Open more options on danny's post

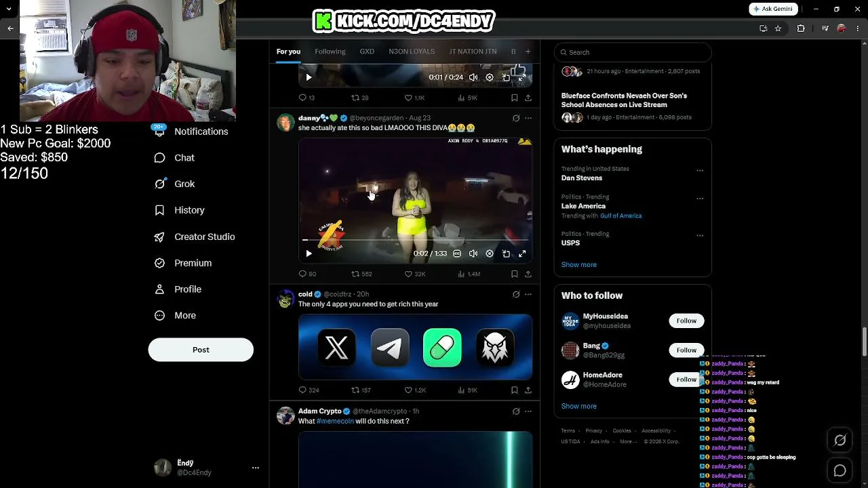point(528,118)
